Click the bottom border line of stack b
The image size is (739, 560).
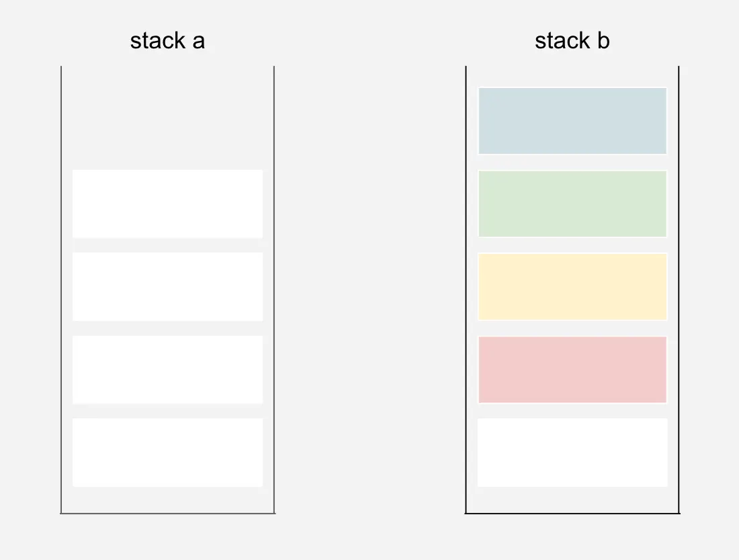572,514
